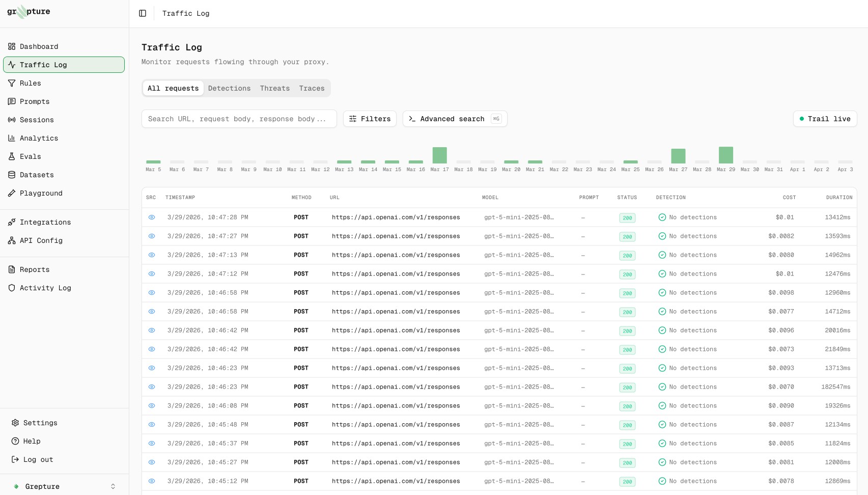Select the Mar 29 bar in histogram

click(x=726, y=155)
